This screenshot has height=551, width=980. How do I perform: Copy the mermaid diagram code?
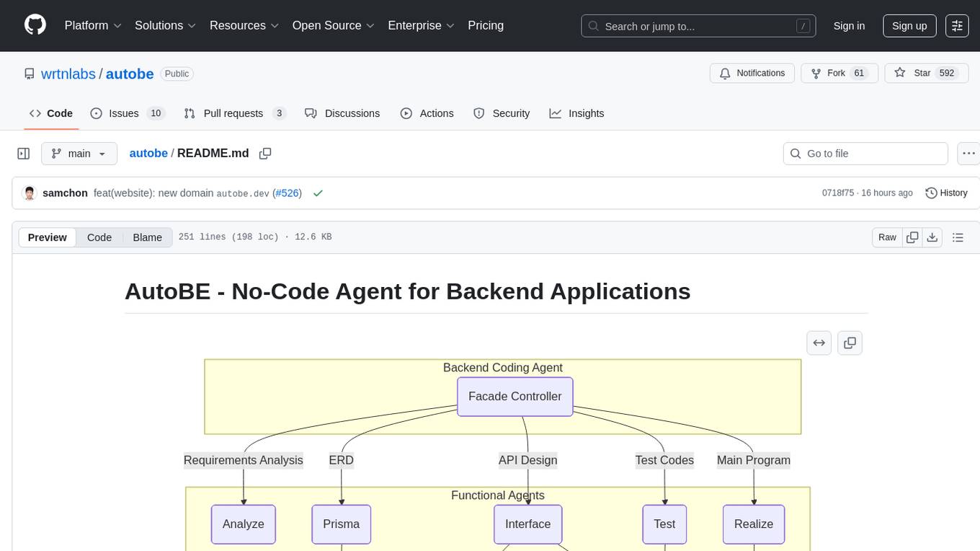coord(850,343)
